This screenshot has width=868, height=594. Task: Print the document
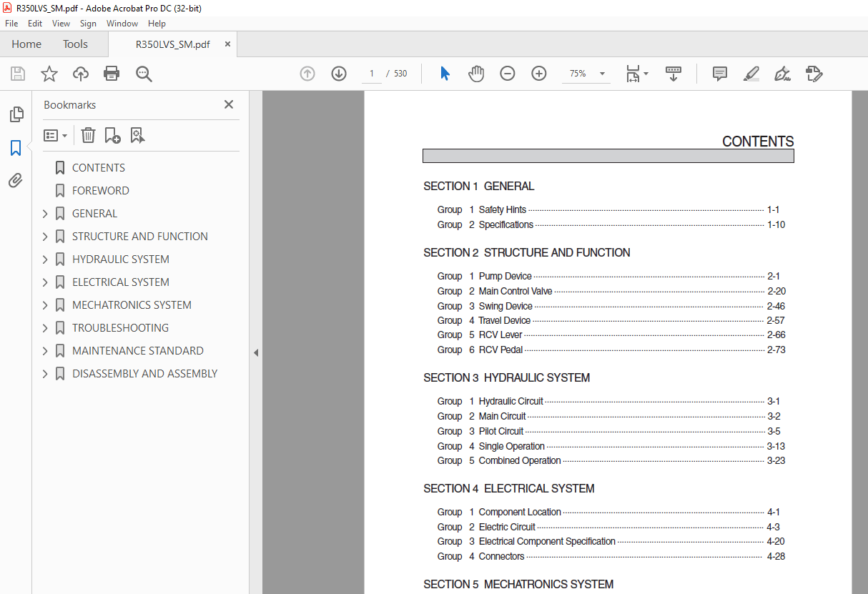(x=112, y=73)
